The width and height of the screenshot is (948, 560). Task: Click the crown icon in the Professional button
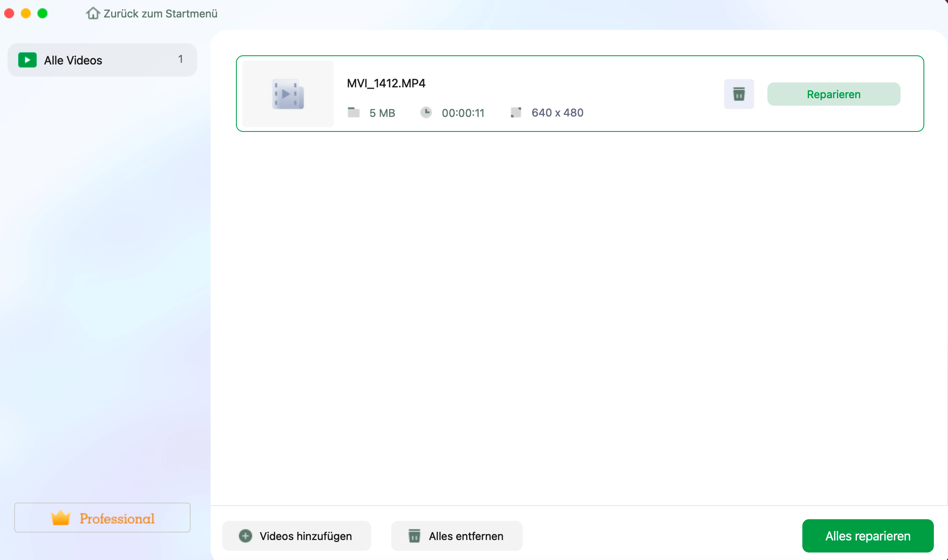[x=61, y=518]
